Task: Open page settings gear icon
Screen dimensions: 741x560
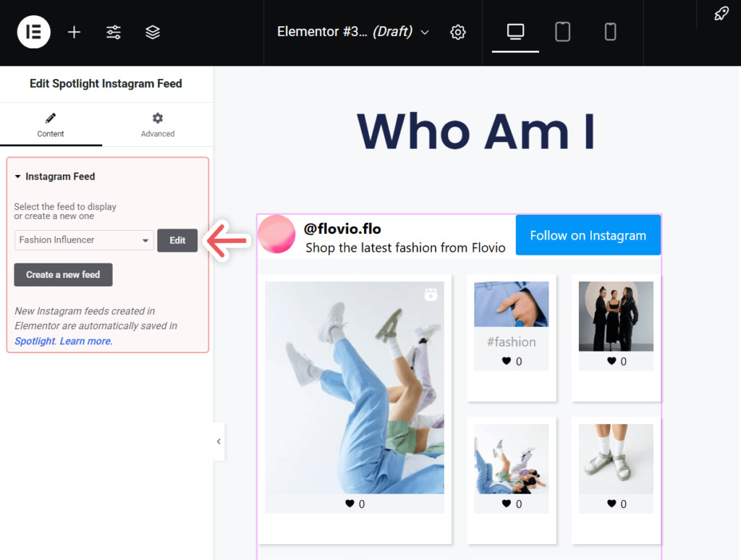Action: [458, 32]
